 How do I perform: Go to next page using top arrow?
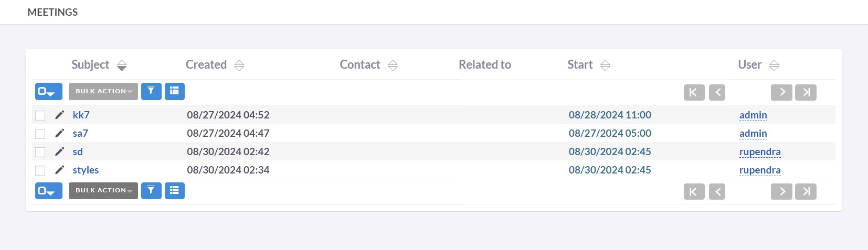click(781, 92)
